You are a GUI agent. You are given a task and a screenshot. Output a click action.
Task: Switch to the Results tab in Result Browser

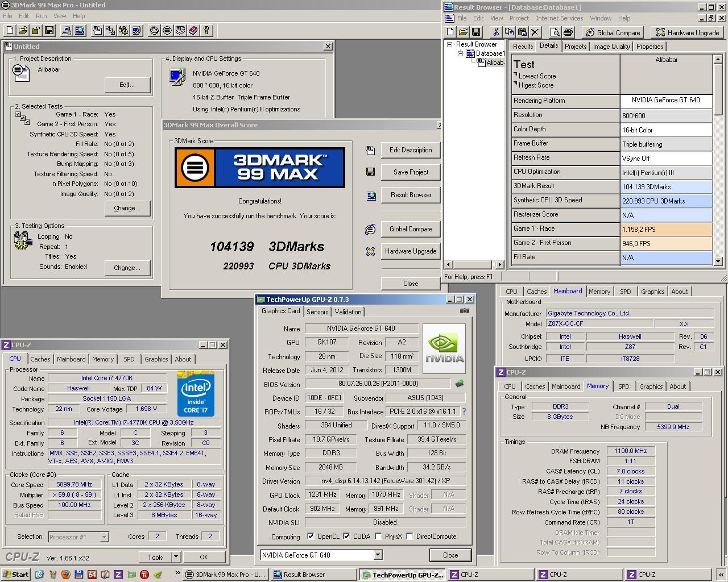coord(523,47)
